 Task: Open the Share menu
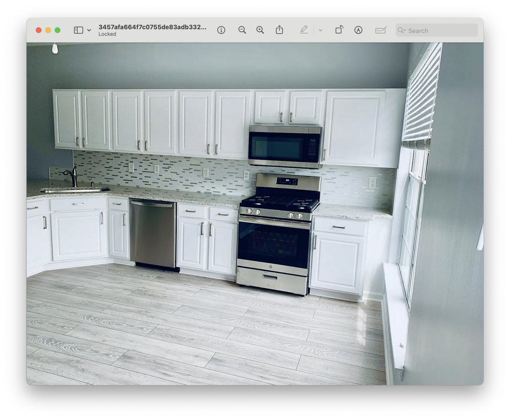[x=279, y=30]
